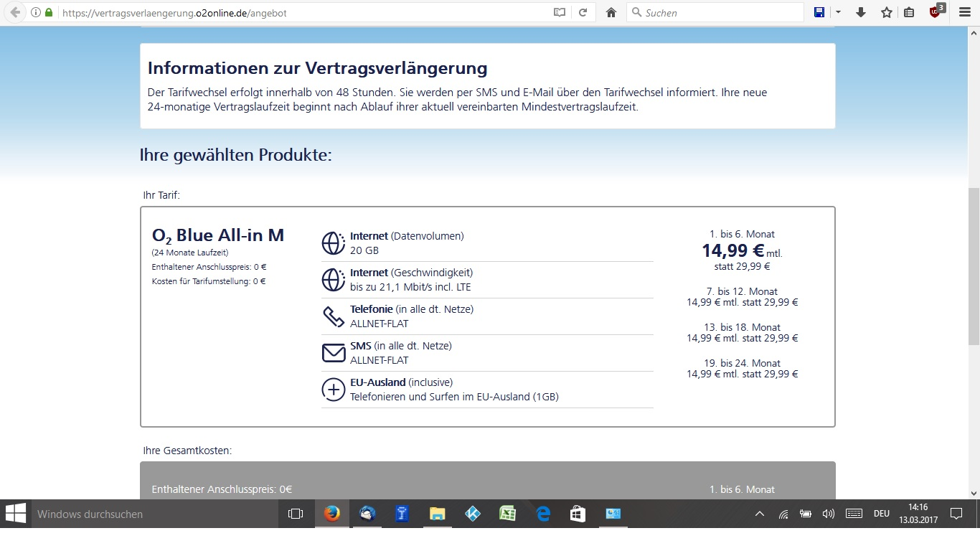
Task: Reload the current page
Action: click(583, 12)
